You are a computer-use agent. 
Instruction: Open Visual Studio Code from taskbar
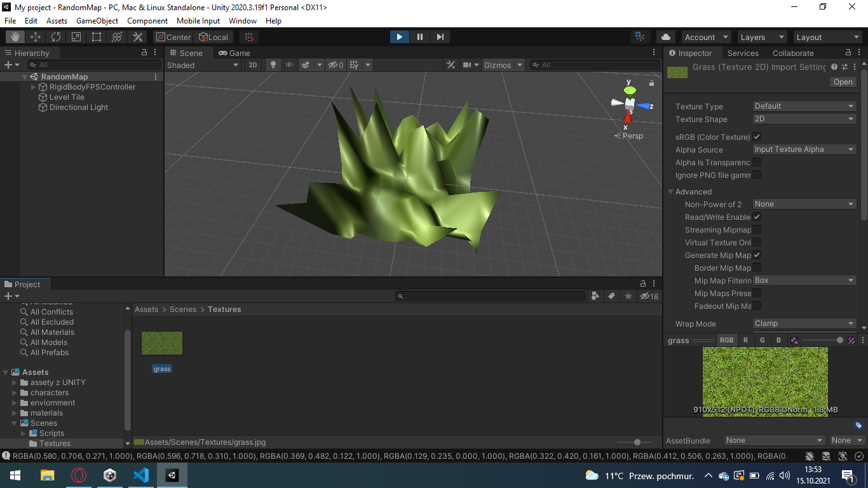141,475
